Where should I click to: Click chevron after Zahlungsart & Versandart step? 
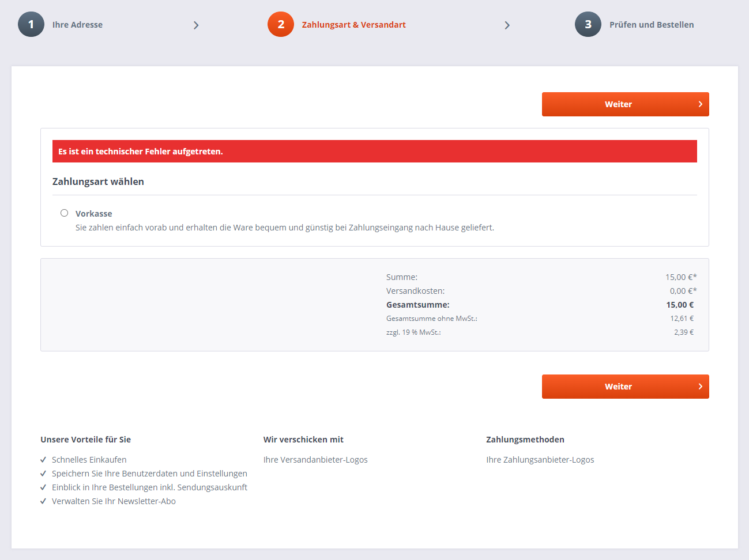[507, 25]
